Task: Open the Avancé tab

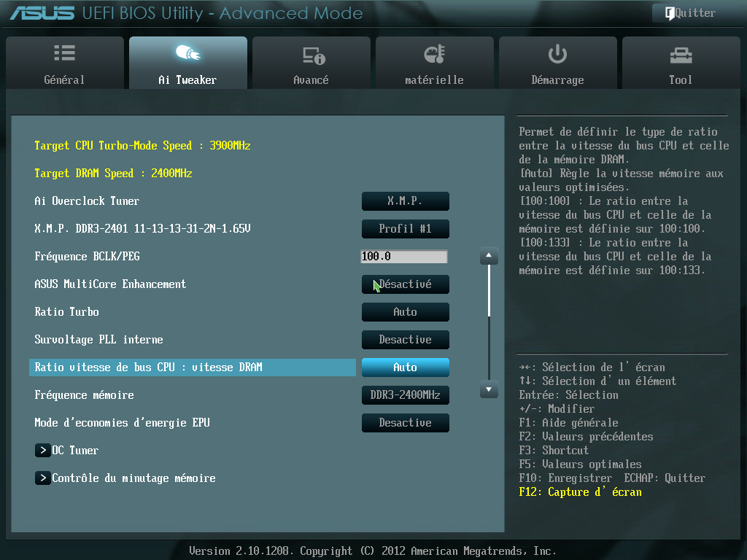Action: click(x=311, y=63)
